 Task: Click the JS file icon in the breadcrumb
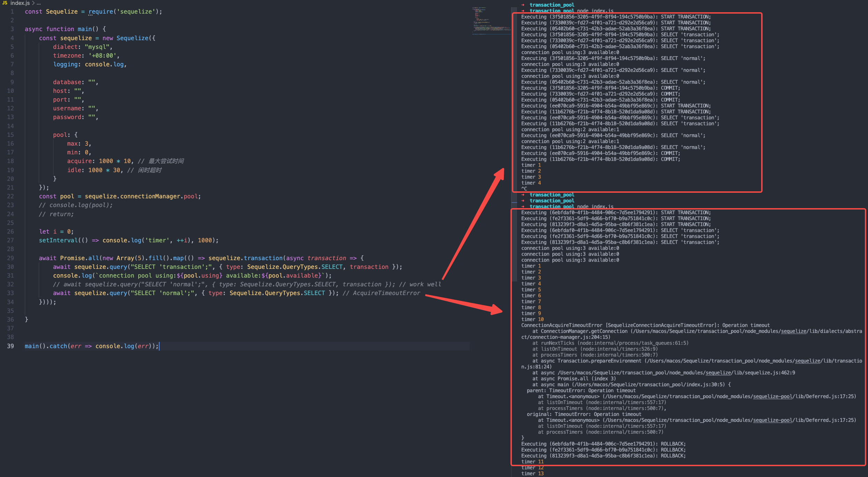pos(5,3)
